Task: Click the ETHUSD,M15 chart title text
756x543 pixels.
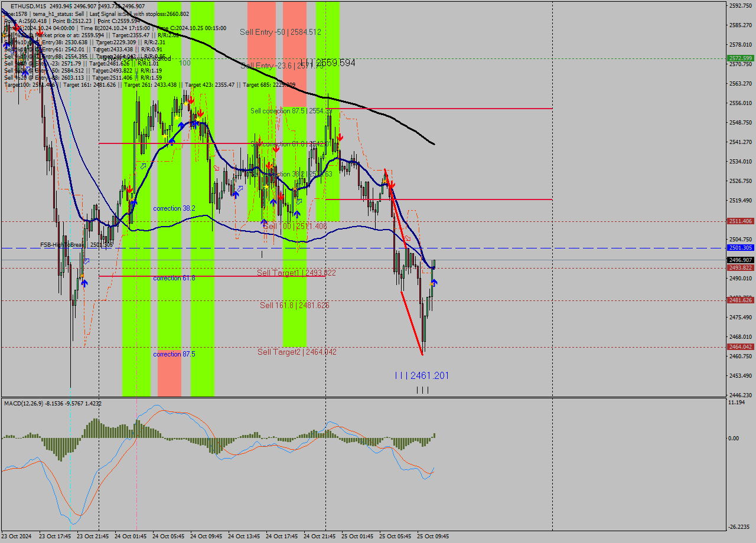Action: point(28,6)
